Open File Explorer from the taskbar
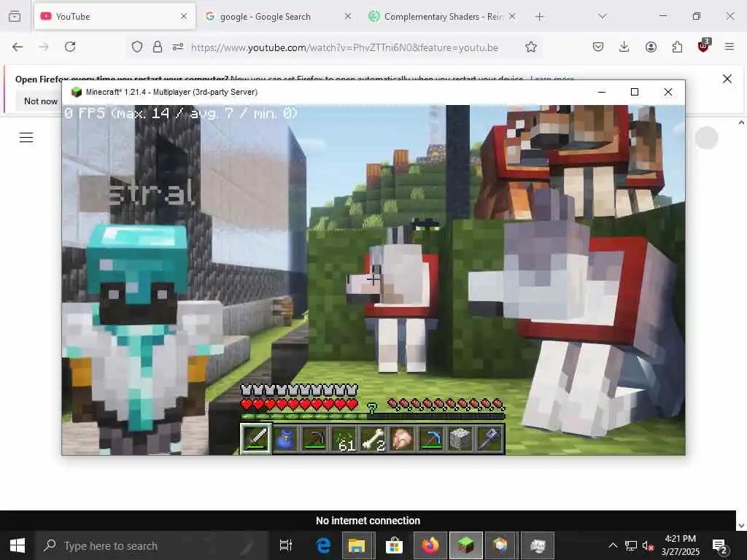Image resolution: width=747 pixels, height=560 pixels. (356, 545)
